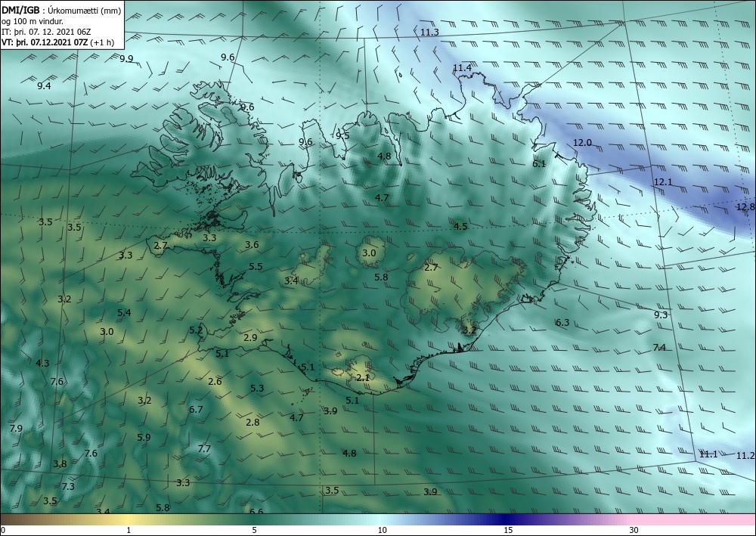
Task: Click the map value 5.2
Action: tap(196, 330)
